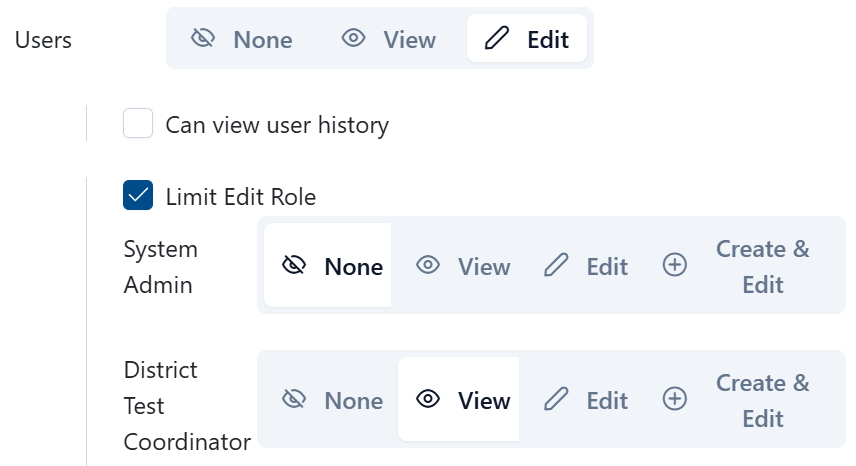856x466 pixels.
Task: Click District Test Coordinator plus-circle icon
Action: tap(675, 400)
